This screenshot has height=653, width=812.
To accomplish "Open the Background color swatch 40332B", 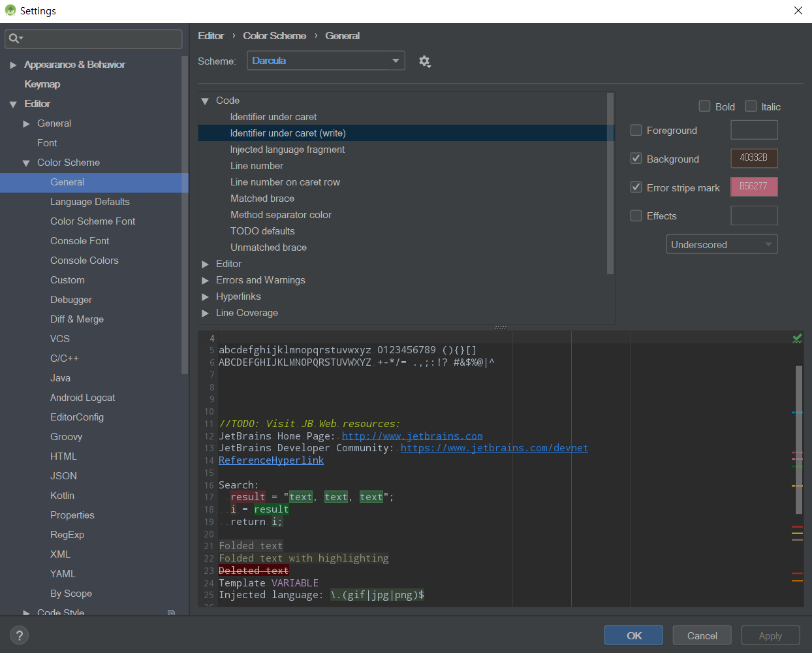I will [x=754, y=158].
